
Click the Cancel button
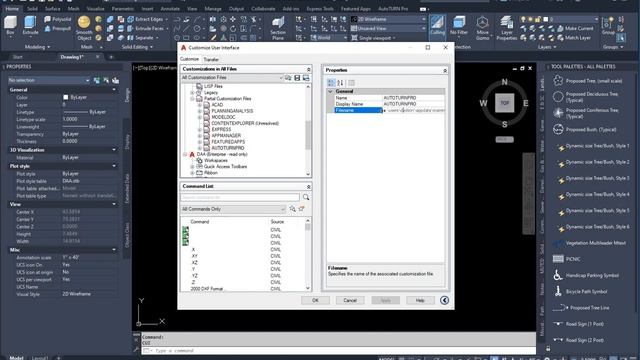[x=350, y=300]
